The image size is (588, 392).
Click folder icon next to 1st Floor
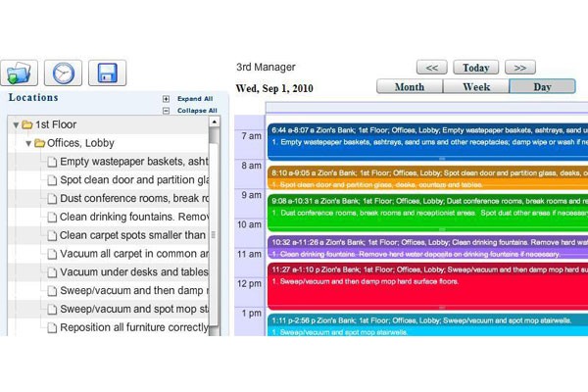[x=26, y=125]
